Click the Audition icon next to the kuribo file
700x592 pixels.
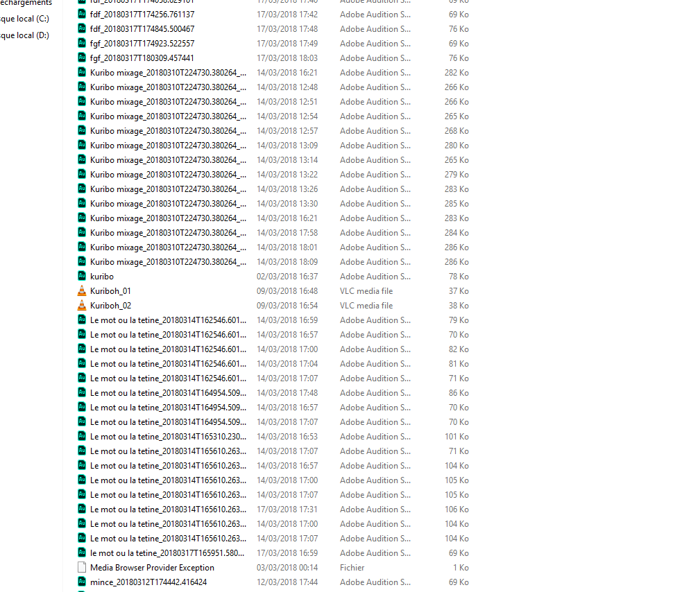(82, 276)
